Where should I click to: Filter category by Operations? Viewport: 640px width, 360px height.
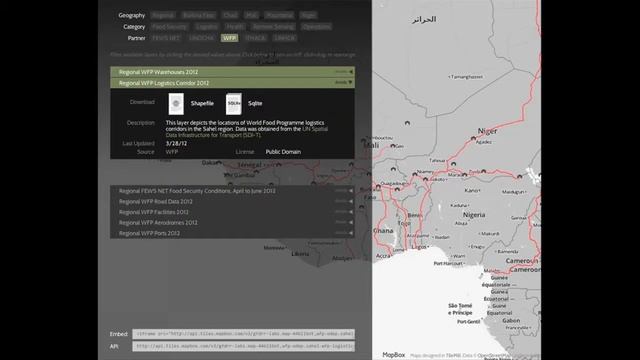click(316, 27)
